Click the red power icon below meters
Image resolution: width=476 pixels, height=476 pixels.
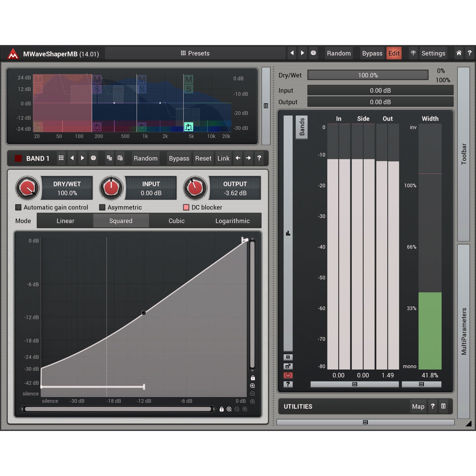[288, 375]
